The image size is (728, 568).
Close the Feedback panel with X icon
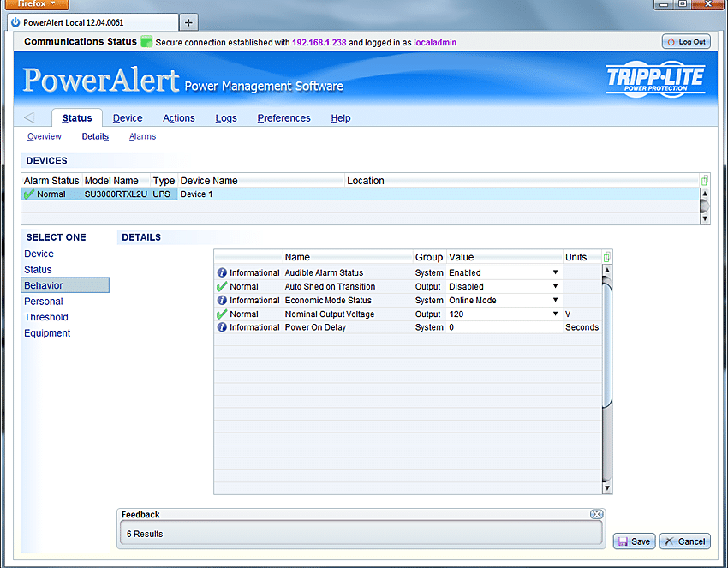click(597, 514)
